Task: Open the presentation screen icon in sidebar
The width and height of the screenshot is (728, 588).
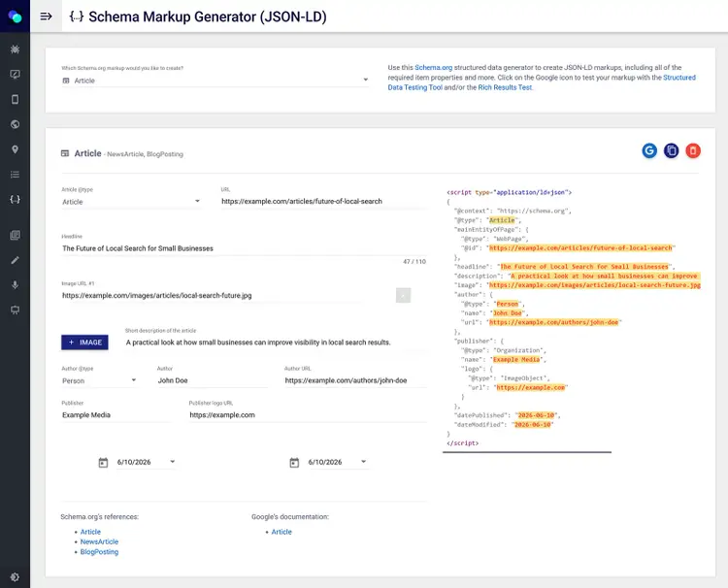Action: (x=15, y=310)
